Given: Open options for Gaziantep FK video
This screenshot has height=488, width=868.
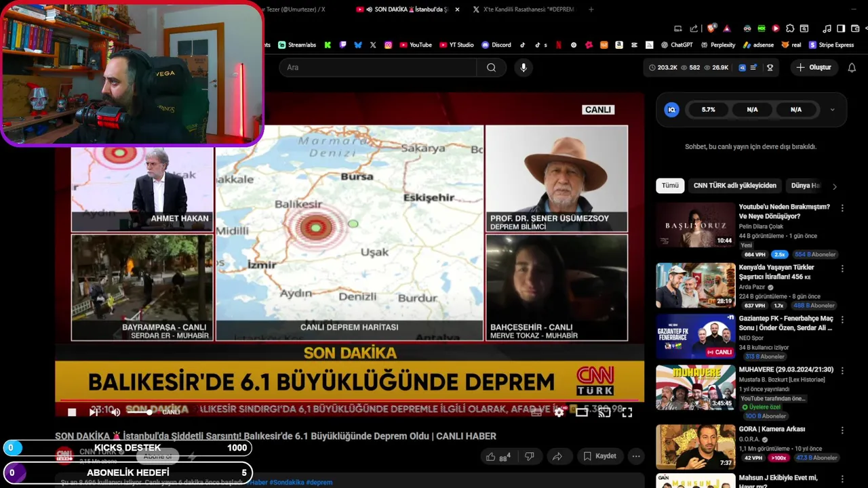Looking at the screenshot, I should (x=842, y=320).
